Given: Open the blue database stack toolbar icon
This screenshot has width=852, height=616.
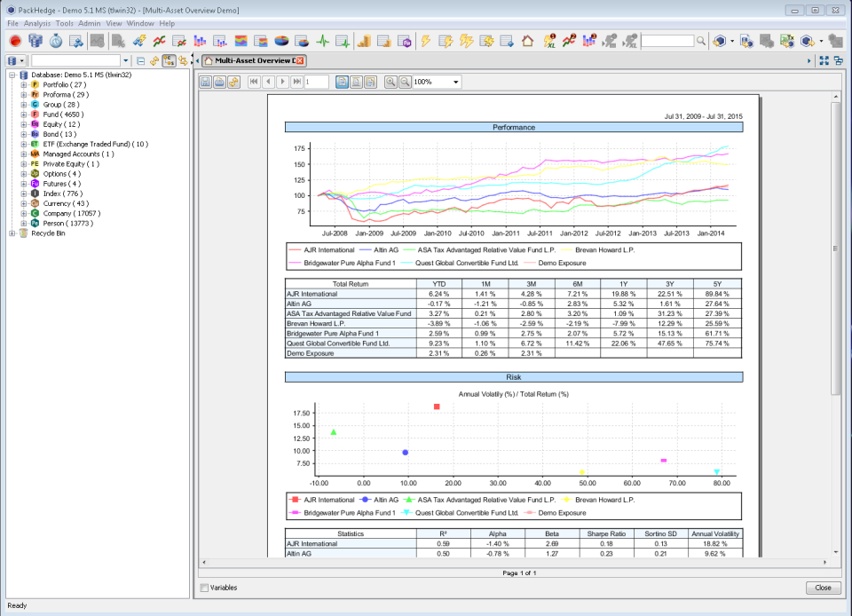Looking at the screenshot, I should (x=35, y=41).
